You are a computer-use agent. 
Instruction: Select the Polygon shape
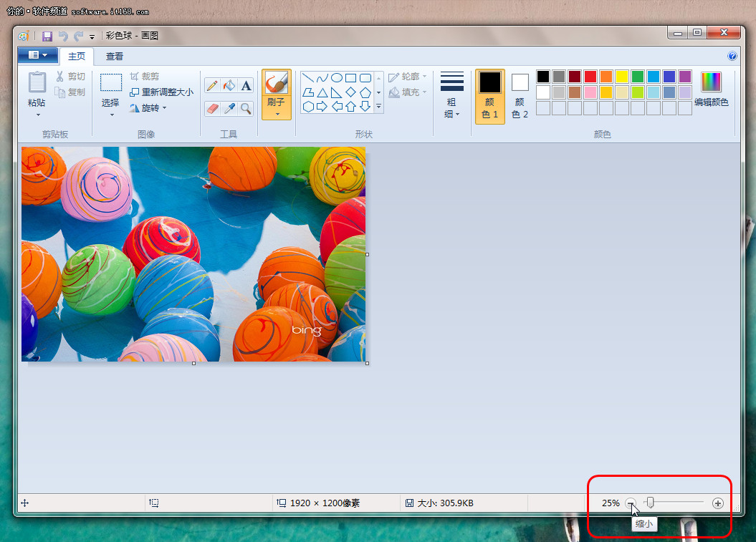[x=309, y=92]
